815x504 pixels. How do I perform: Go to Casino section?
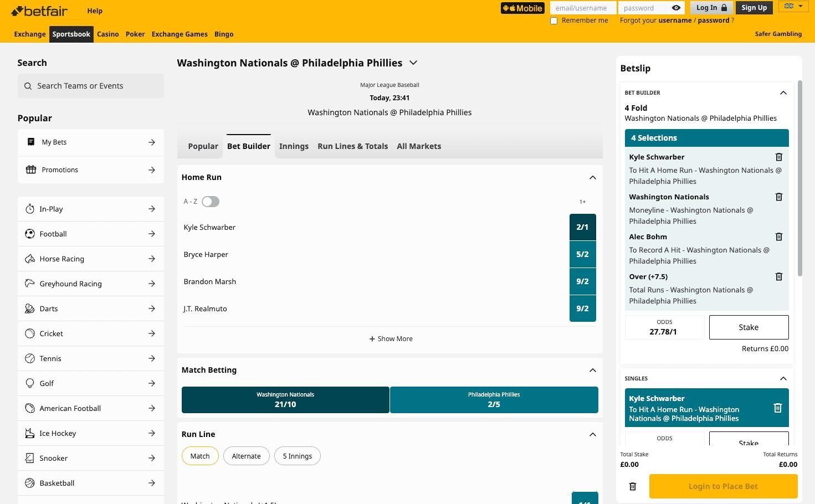pyautogui.click(x=107, y=34)
